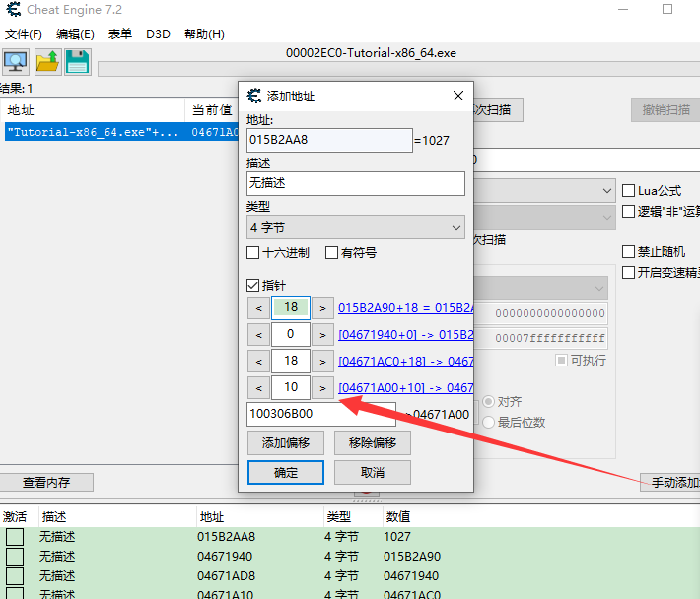Click the value 1027 in address table
The height and width of the screenshot is (599, 700).
[x=397, y=537]
